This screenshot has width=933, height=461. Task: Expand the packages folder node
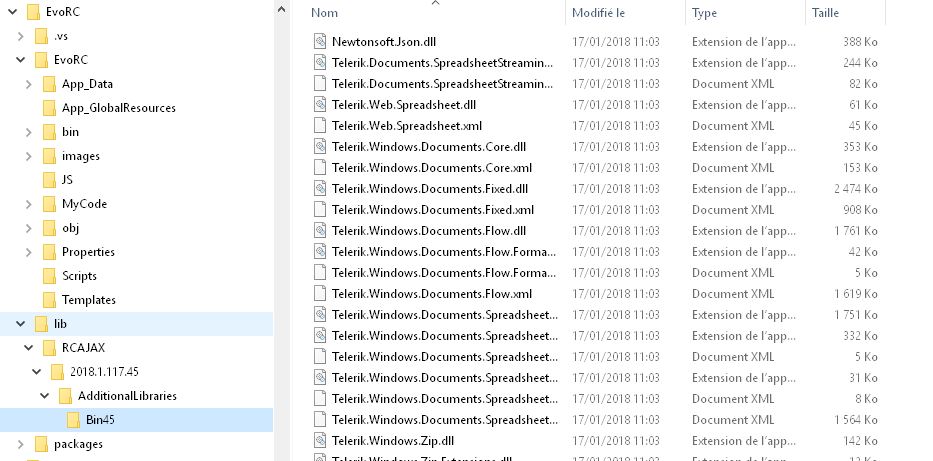point(22,444)
